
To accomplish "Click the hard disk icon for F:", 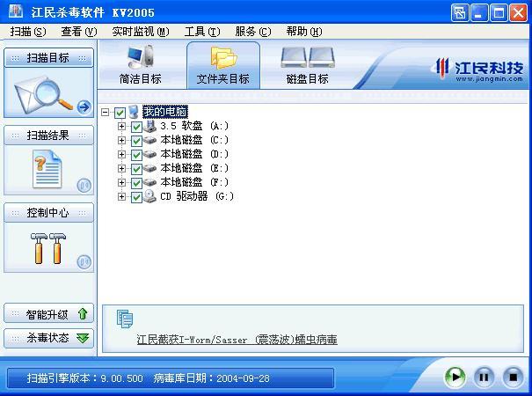I will tap(149, 182).
